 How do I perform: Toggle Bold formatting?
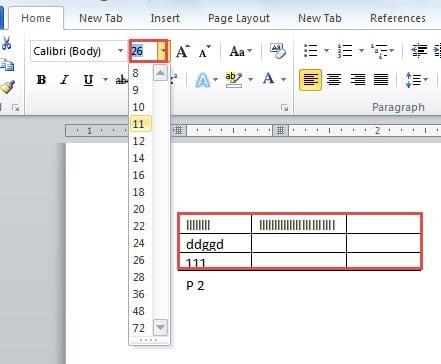(41, 80)
